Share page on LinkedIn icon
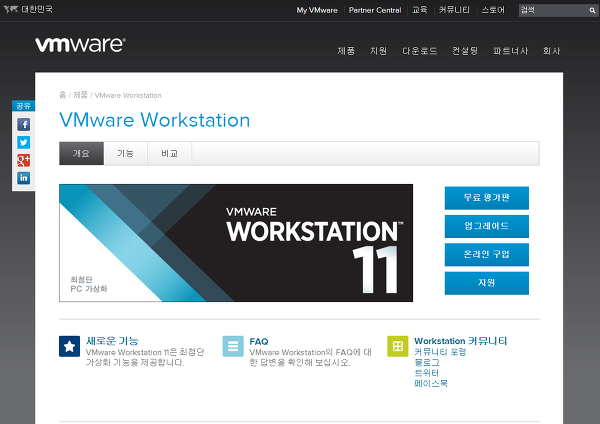Viewport: 600px width, 424px height. [x=23, y=178]
